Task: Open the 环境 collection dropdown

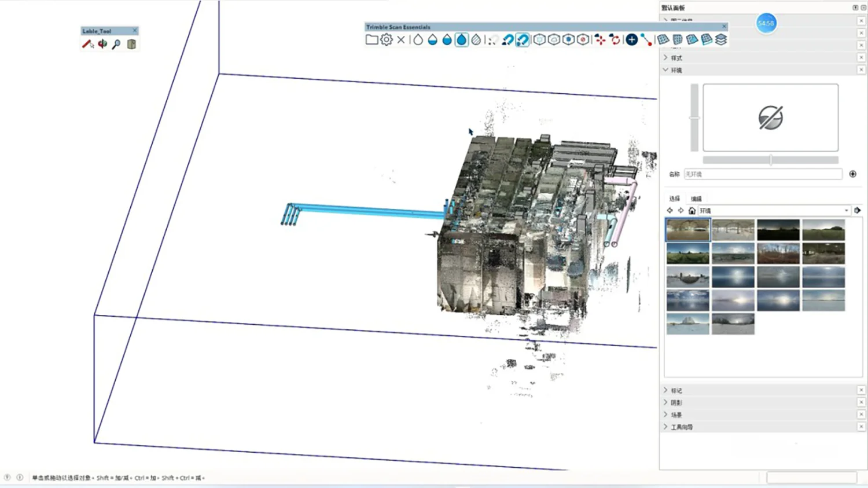Action: pos(846,211)
